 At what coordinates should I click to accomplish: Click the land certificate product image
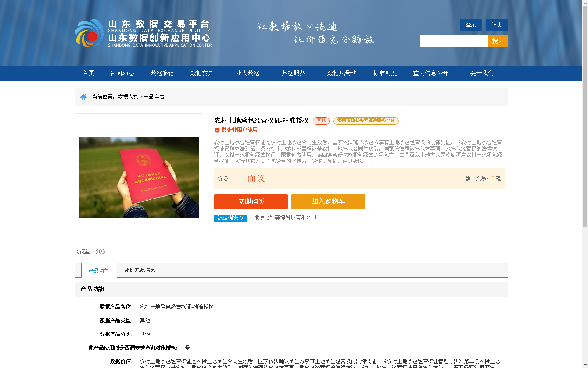click(139, 178)
